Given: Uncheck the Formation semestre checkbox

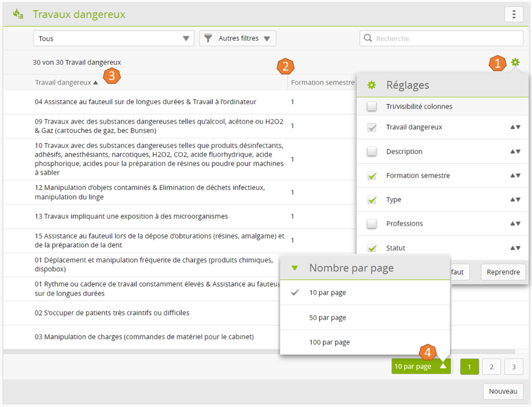Looking at the screenshot, I should [x=372, y=176].
